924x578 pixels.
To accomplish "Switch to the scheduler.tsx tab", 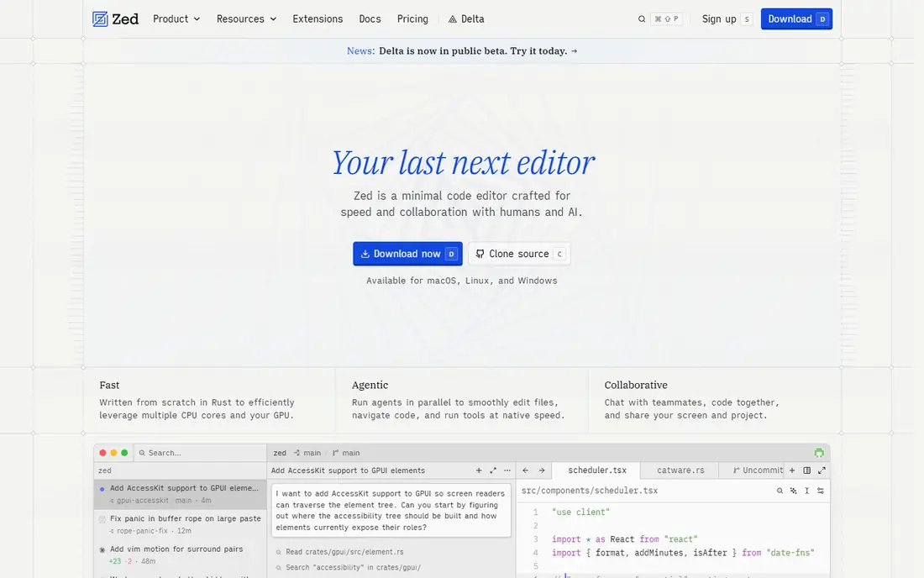I will [597, 470].
